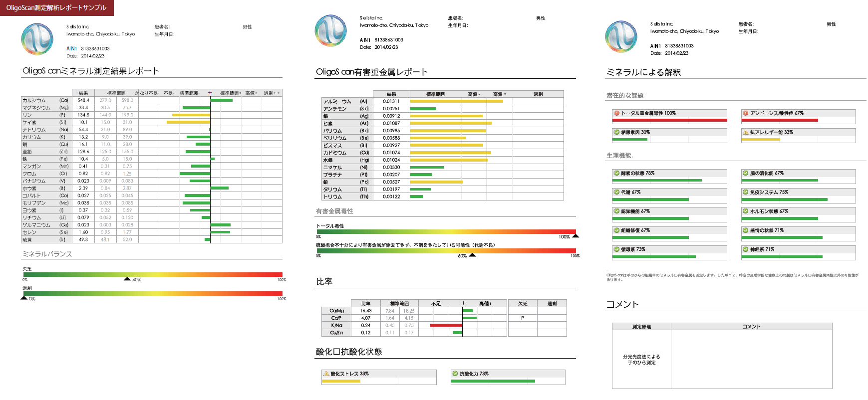Click the トリウム row label
Image resolution: width=868 pixels, height=400 pixels.
[x=332, y=197]
